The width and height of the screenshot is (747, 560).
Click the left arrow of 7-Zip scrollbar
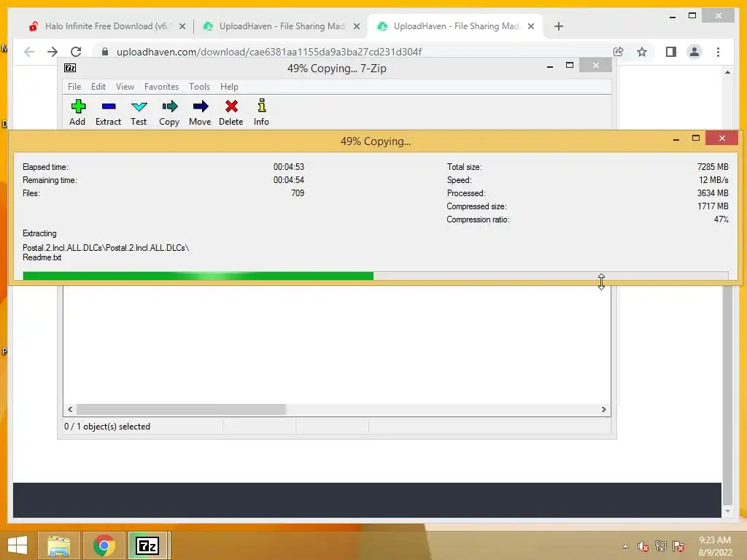click(x=70, y=410)
